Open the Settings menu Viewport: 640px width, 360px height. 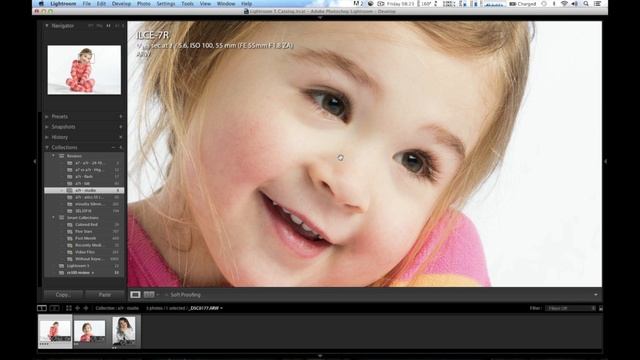coord(166,4)
